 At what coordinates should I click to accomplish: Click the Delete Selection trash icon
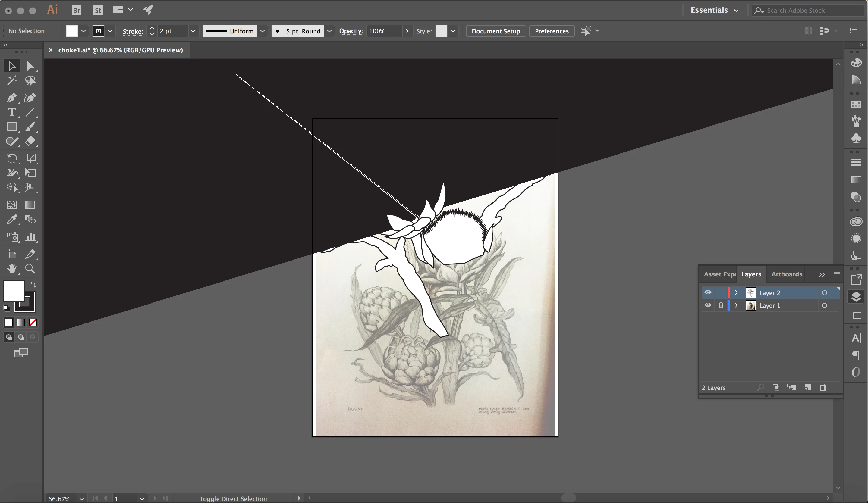823,387
